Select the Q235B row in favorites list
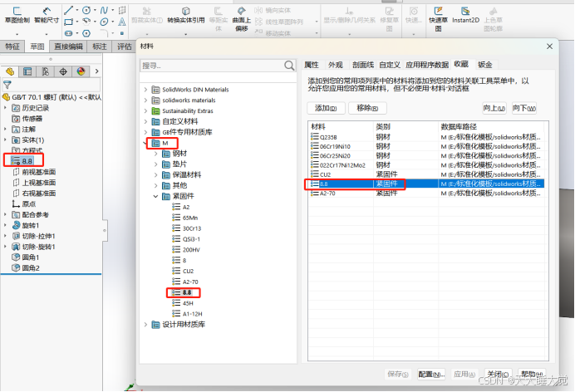This screenshot has height=392, width=575. point(425,137)
